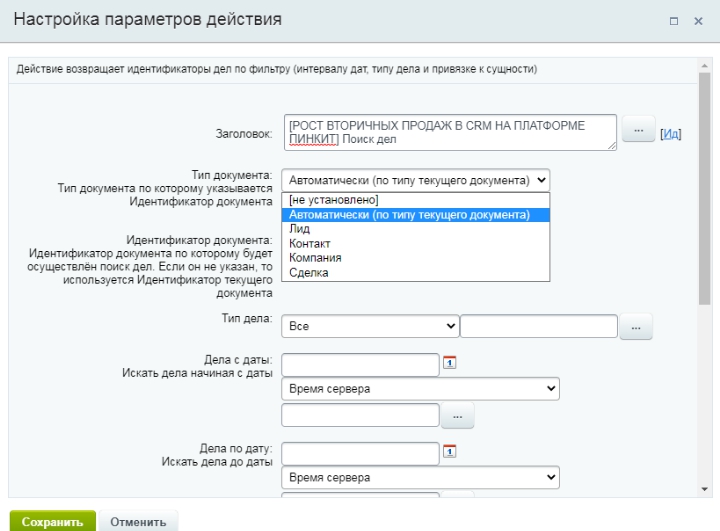Open 'Время сервера' dropdown under 'Дела по дату'

[x=420, y=478]
